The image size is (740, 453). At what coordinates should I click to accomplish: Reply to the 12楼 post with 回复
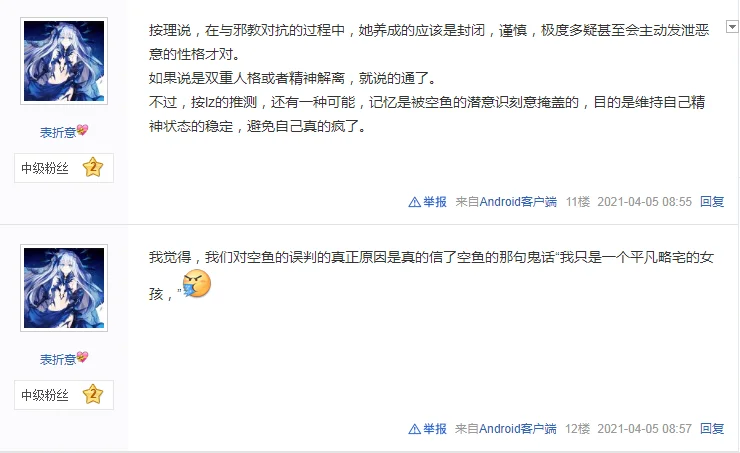coord(712,428)
